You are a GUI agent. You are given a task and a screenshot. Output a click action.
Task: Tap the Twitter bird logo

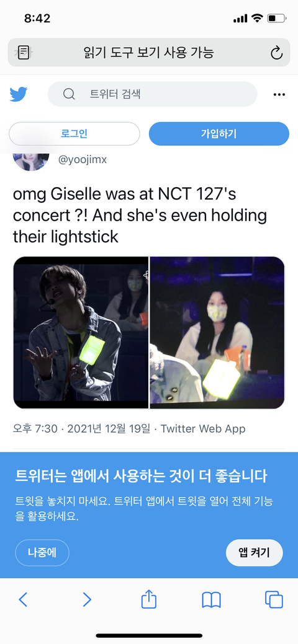tap(19, 94)
